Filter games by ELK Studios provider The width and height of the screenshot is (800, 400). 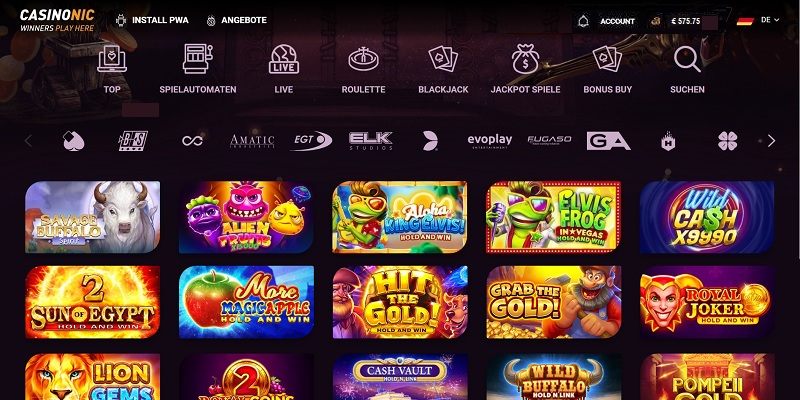tap(371, 141)
